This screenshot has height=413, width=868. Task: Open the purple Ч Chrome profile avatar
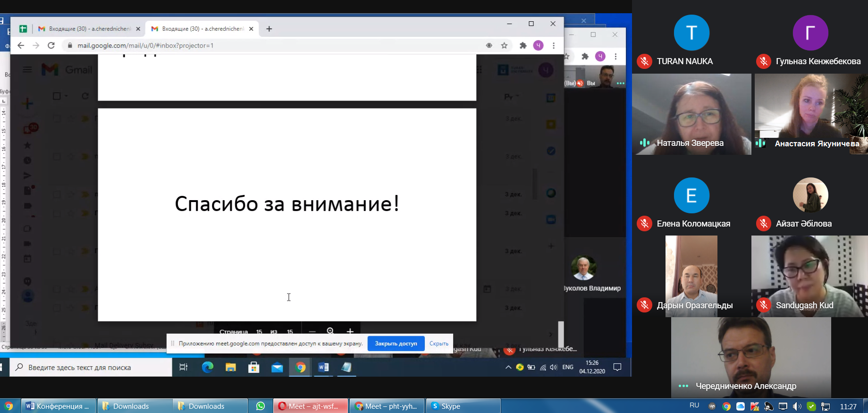point(538,45)
